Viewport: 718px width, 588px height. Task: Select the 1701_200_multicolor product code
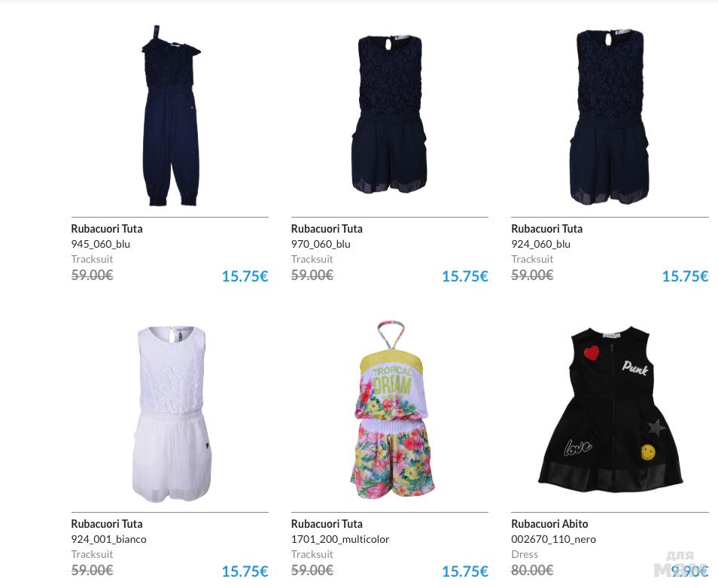point(340,539)
